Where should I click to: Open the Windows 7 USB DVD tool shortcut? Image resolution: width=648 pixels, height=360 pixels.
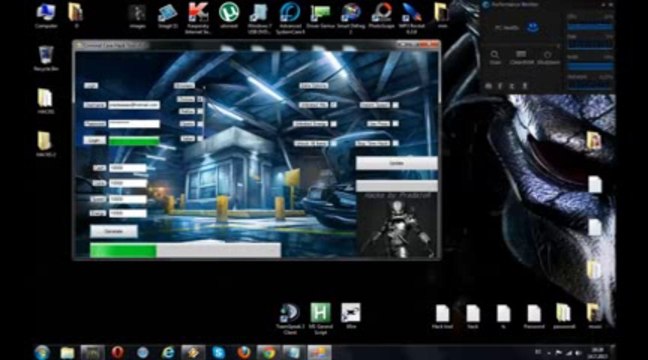pos(260,17)
